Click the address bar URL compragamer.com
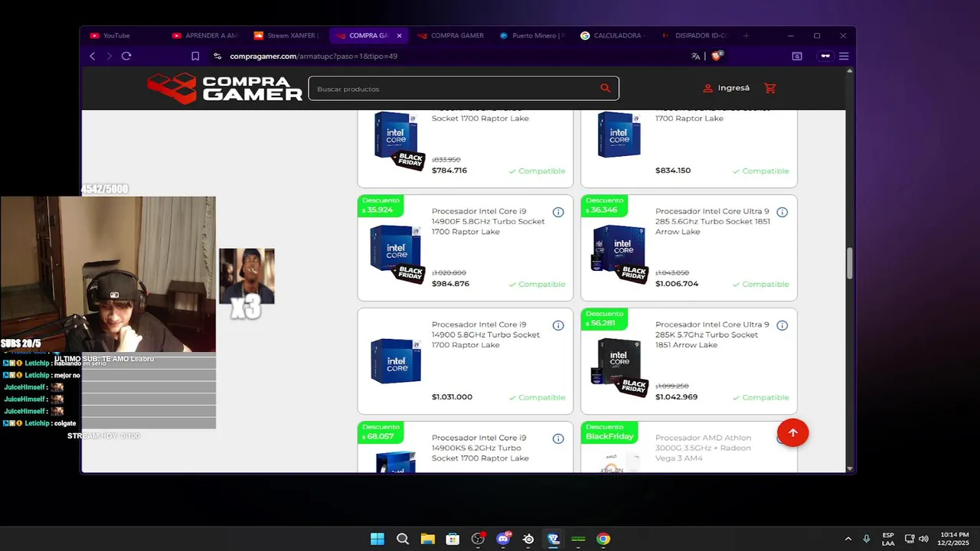The height and width of the screenshot is (551, 980). 314,56
